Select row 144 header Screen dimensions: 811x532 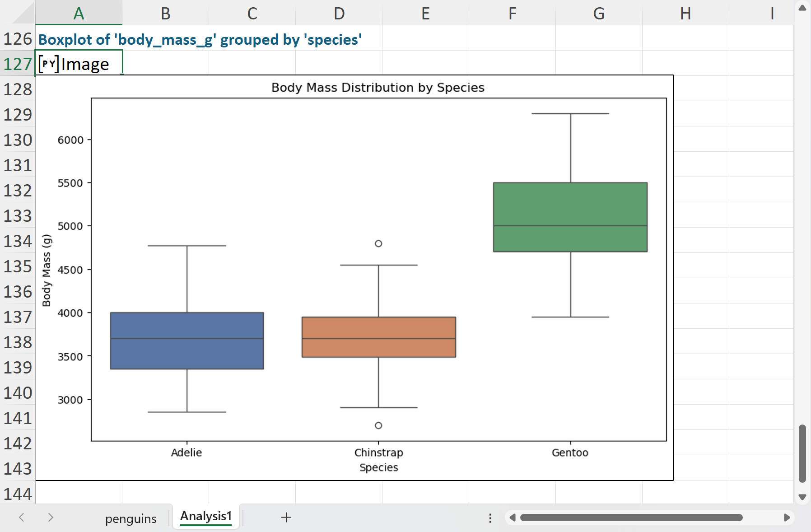18,494
